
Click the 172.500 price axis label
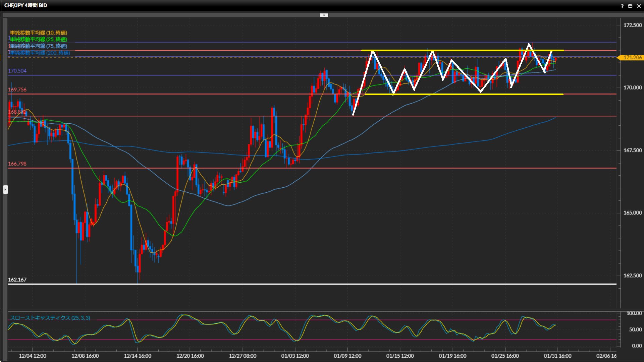632,25
